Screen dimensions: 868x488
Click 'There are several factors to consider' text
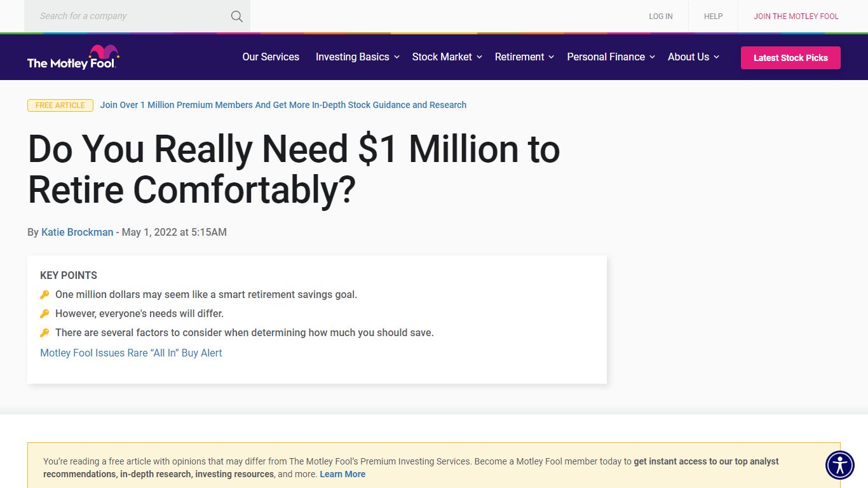tap(245, 332)
